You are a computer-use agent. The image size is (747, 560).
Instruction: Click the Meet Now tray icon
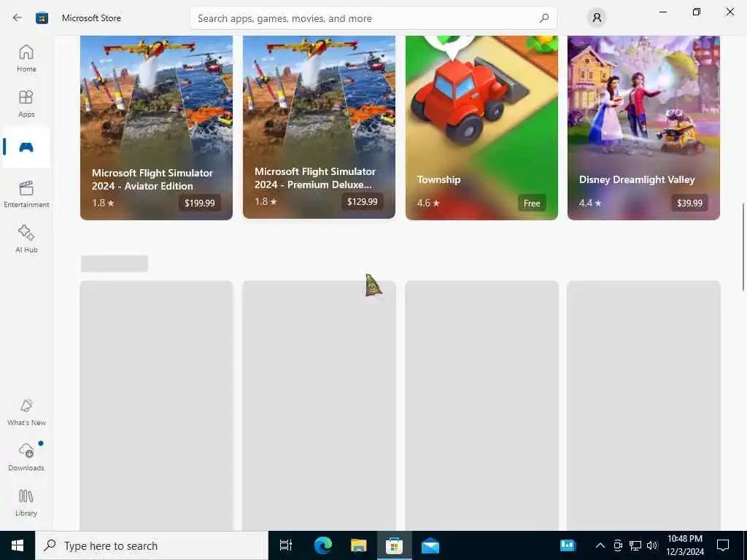pos(617,545)
